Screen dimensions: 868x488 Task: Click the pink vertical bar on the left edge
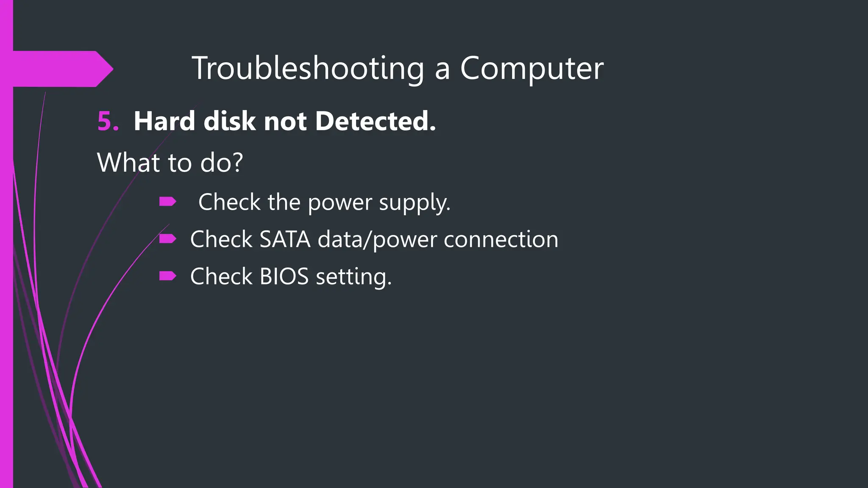(6, 297)
